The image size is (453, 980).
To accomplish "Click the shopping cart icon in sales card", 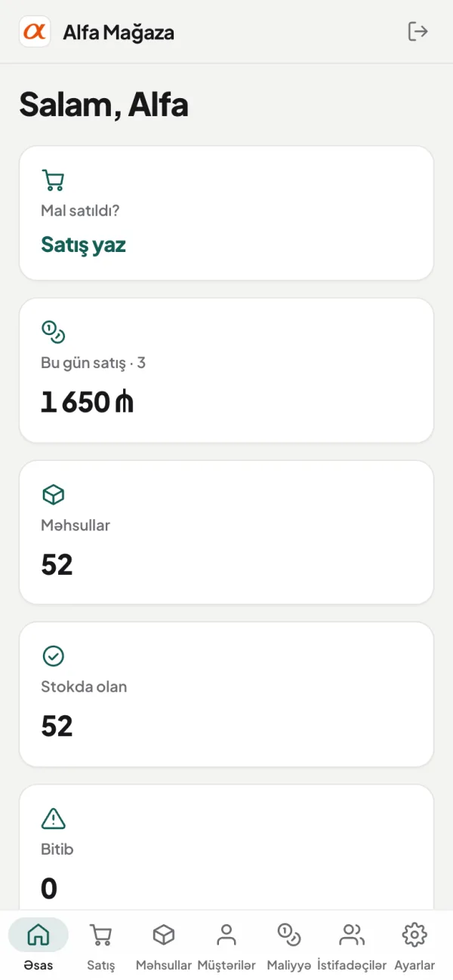I will [x=53, y=181].
